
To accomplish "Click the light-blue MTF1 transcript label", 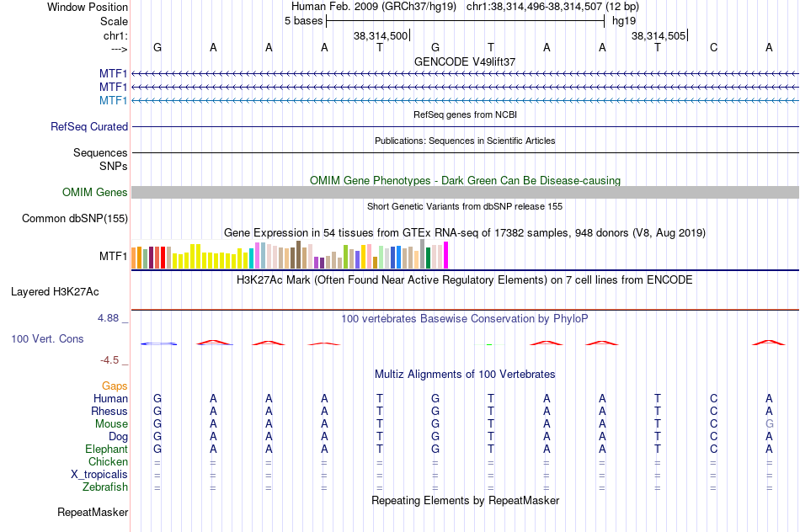I will click(114, 100).
